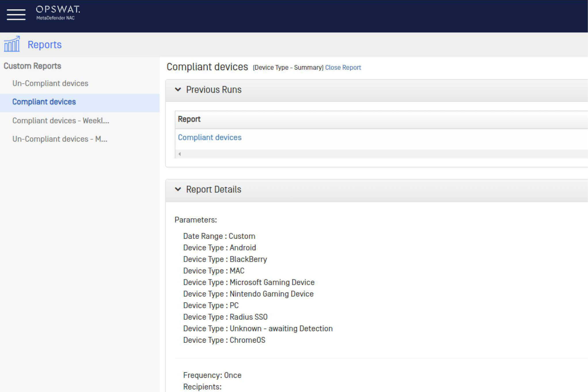This screenshot has height=392, width=588.
Task: Click the Device Type - Summary label
Action: coord(288,68)
